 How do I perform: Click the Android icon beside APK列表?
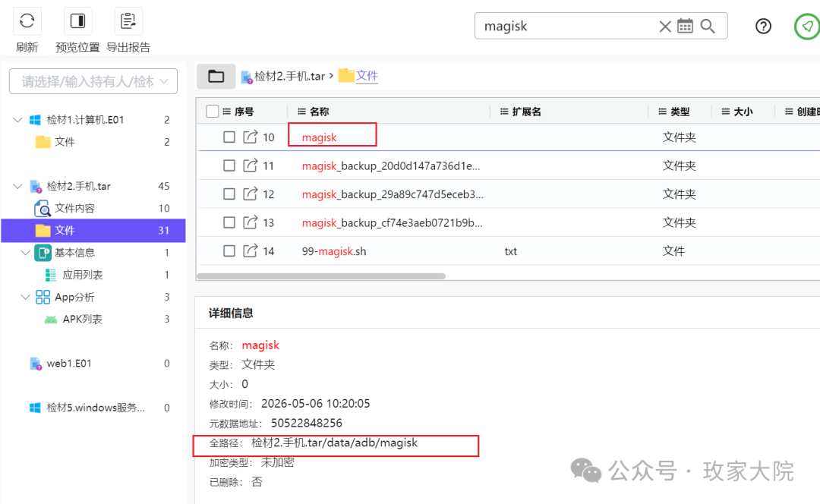click(x=51, y=319)
